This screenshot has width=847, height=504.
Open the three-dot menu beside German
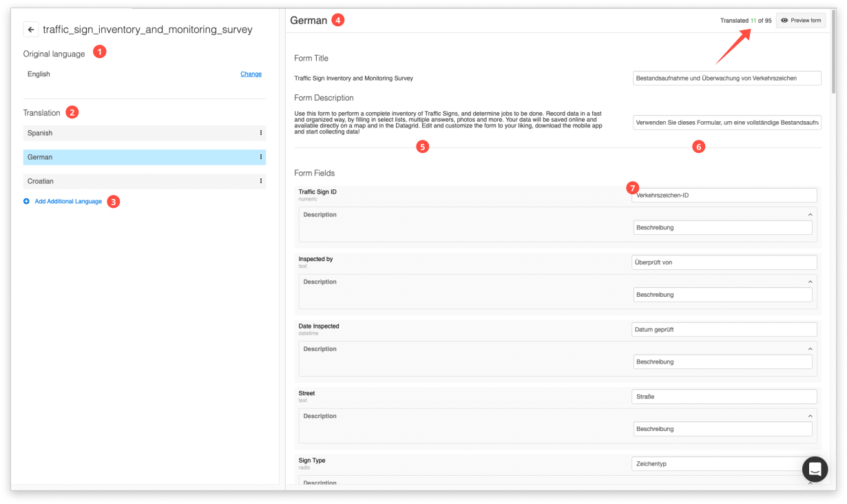[260, 157]
